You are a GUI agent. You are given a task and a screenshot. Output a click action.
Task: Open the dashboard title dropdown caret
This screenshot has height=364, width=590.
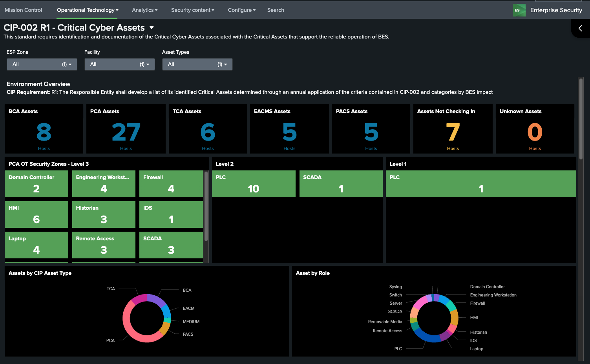(152, 28)
